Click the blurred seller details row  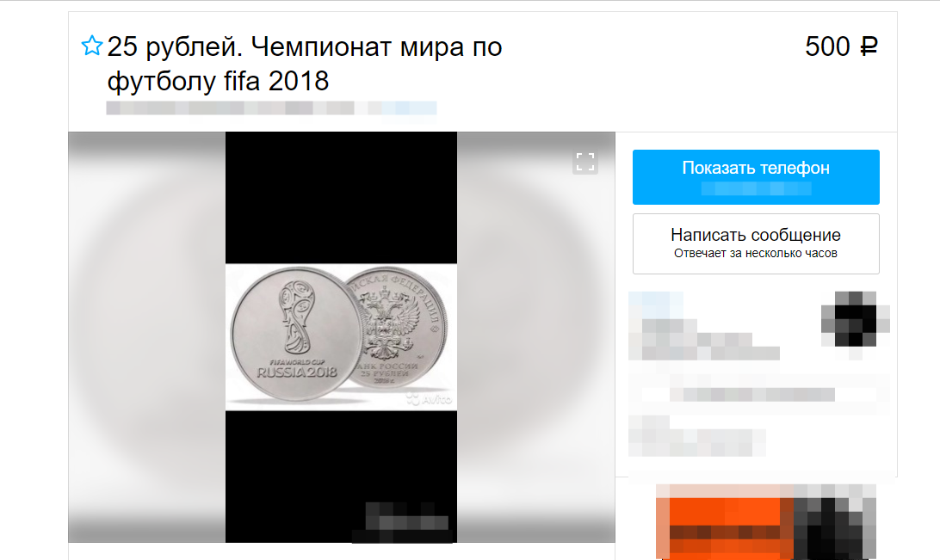(x=759, y=395)
